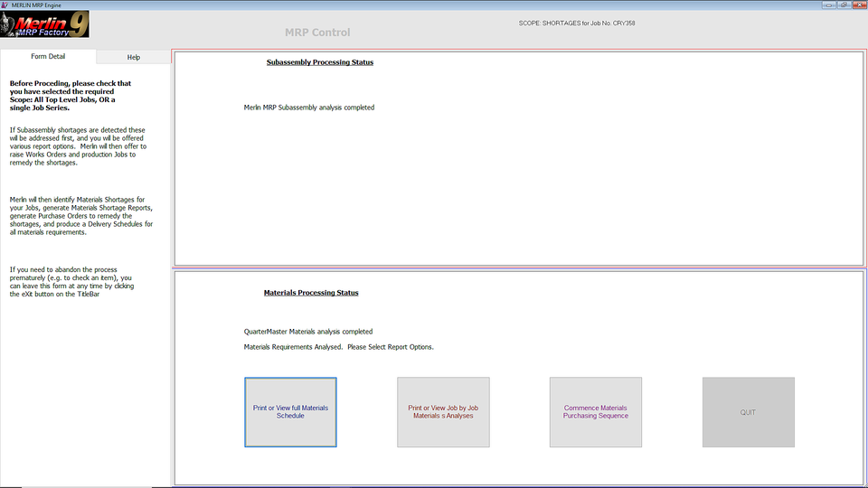Close the window using the title bar X

[x=858, y=5]
